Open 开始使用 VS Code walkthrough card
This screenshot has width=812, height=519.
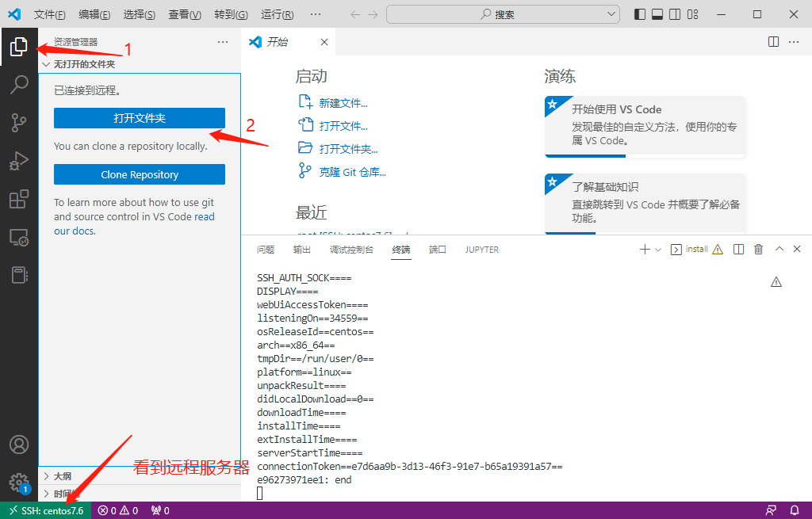645,126
